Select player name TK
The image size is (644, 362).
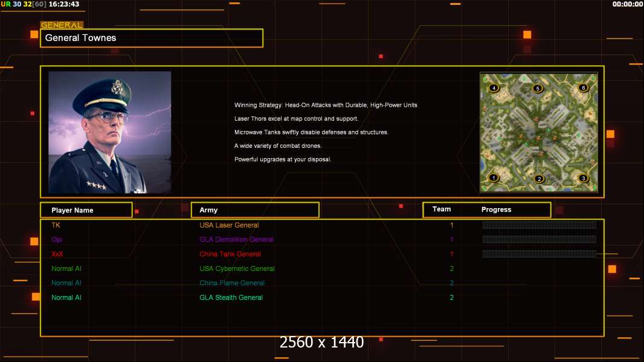tap(56, 225)
